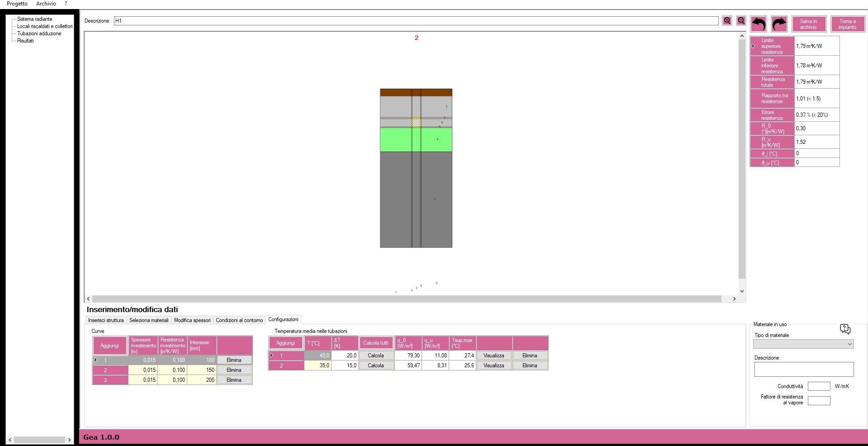Select the ΔT cell 20,0 in row 1

[x=345, y=356]
